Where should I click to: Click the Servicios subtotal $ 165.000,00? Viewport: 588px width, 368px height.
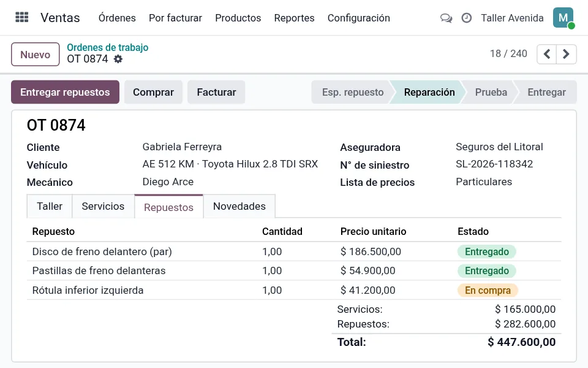click(525, 309)
